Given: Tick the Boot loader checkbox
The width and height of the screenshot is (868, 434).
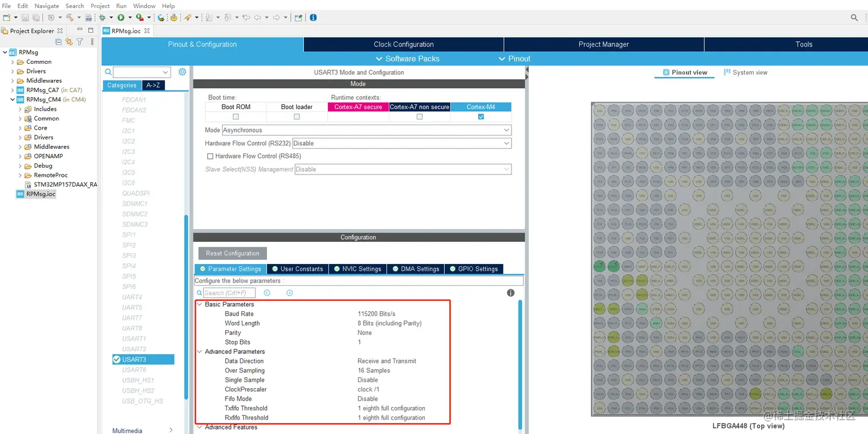Looking at the screenshot, I should tap(297, 117).
